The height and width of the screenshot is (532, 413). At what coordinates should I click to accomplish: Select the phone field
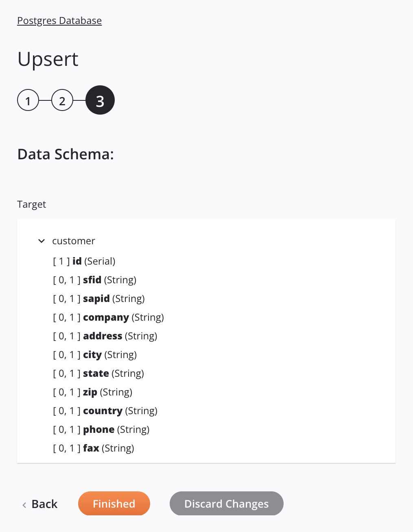pos(101,429)
